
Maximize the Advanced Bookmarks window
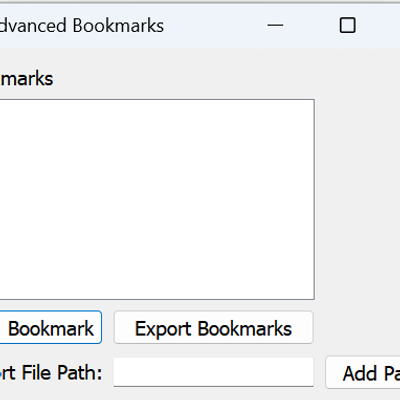coord(347,25)
